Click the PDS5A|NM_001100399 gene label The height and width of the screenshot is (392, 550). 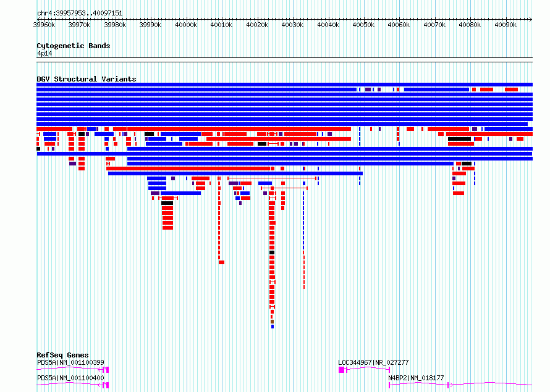click(70, 362)
